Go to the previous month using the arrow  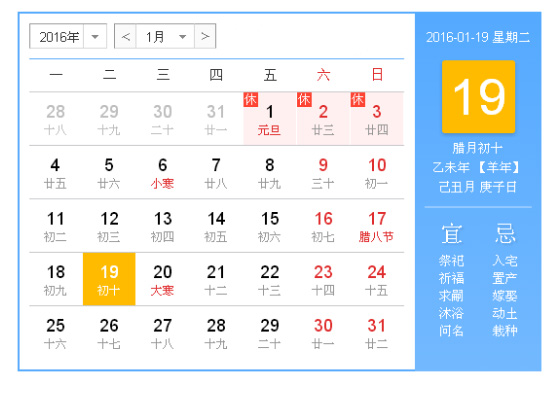pyautogui.click(x=125, y=36)
